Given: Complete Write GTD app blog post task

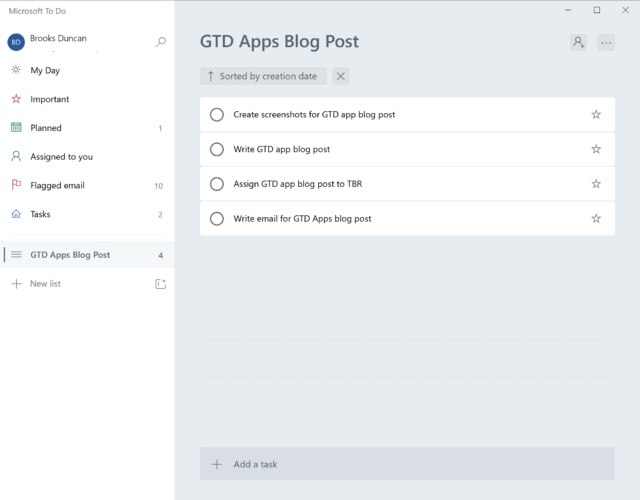Looking at the screenshot, I should tap(217, 149).
